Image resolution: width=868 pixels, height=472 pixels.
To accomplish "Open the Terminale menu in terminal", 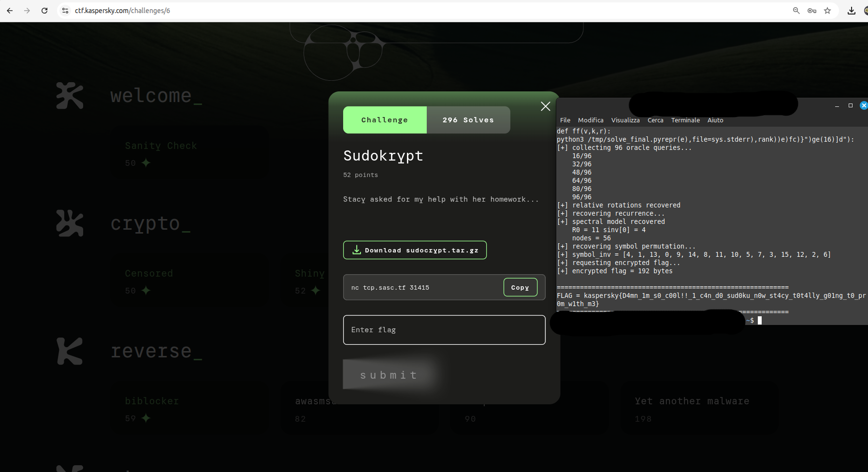I will pos(685,120).
